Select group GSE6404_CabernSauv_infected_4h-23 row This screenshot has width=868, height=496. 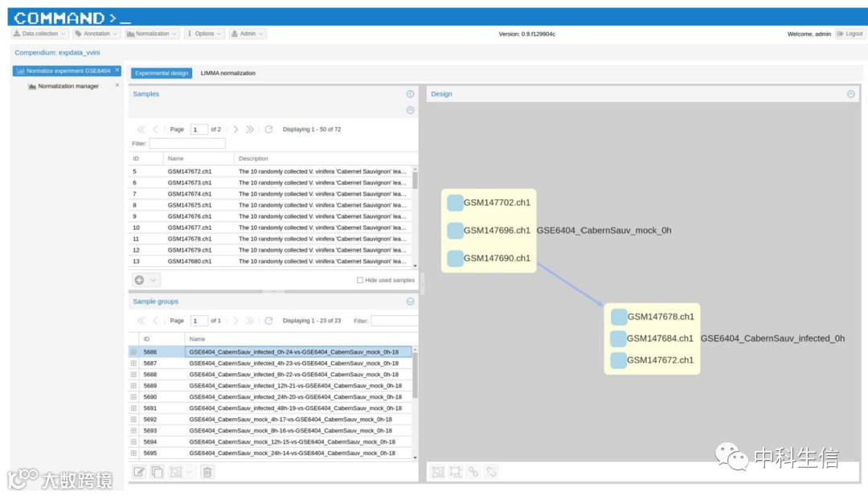[271, 363]
